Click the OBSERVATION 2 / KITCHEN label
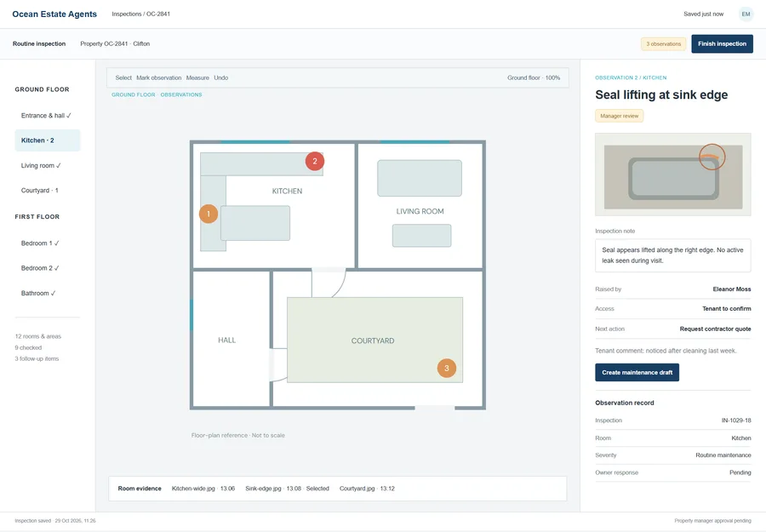766x532 pixels. point(631,77)
